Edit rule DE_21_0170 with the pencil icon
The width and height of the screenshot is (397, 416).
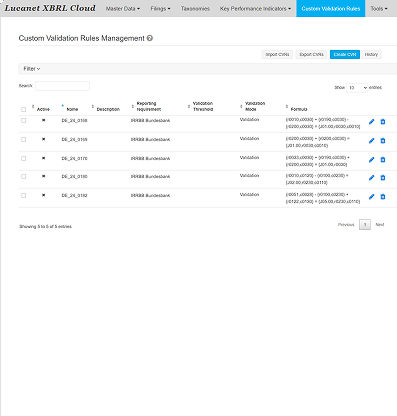click(x=371, y=160)
